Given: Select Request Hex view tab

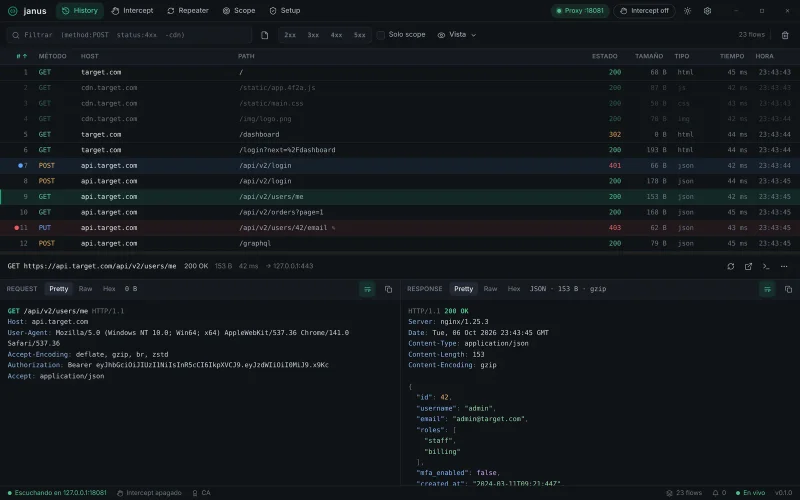Looking at the screenshot, I should 109,289.
